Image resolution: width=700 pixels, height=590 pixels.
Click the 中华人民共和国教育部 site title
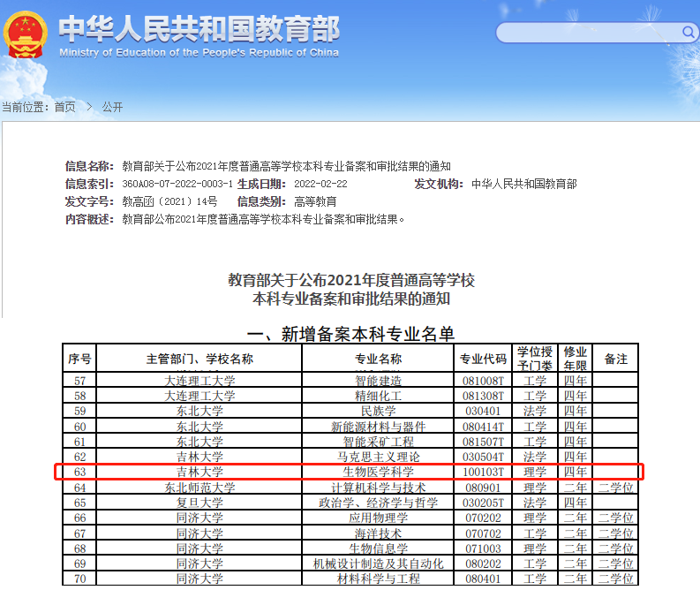199,29
